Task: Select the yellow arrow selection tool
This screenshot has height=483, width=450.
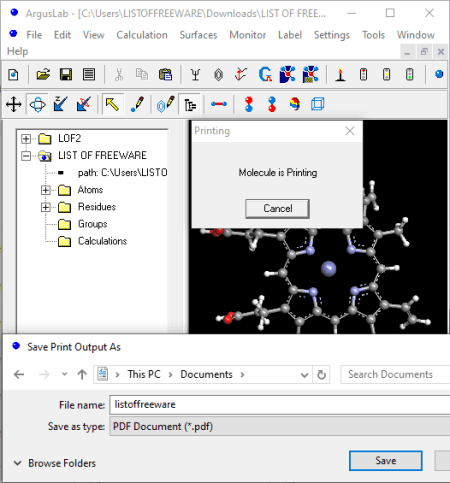Action: pyautogui.click(x=112, y=104)
